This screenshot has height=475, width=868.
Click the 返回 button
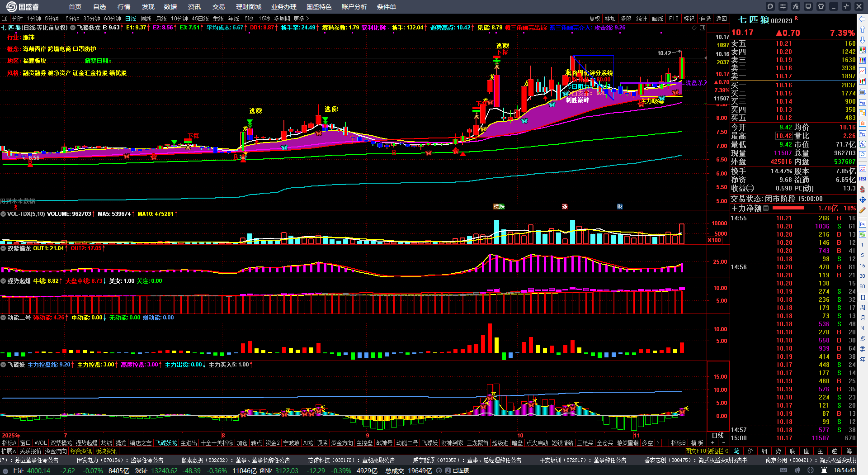click(722, 19)
